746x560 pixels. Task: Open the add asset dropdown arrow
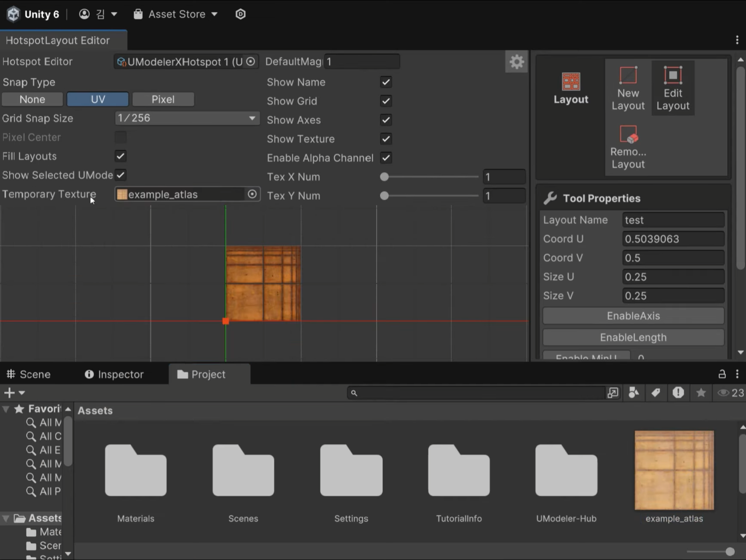point(22,393)
